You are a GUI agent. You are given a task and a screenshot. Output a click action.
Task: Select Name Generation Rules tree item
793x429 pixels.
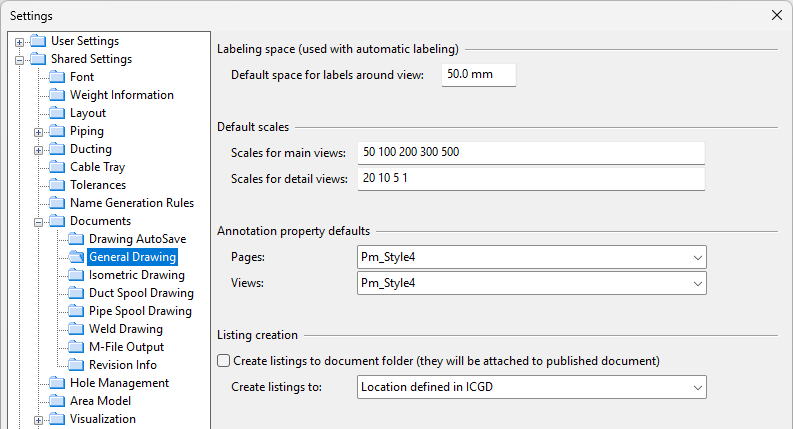pyautogui.click(x=131, y=203)
